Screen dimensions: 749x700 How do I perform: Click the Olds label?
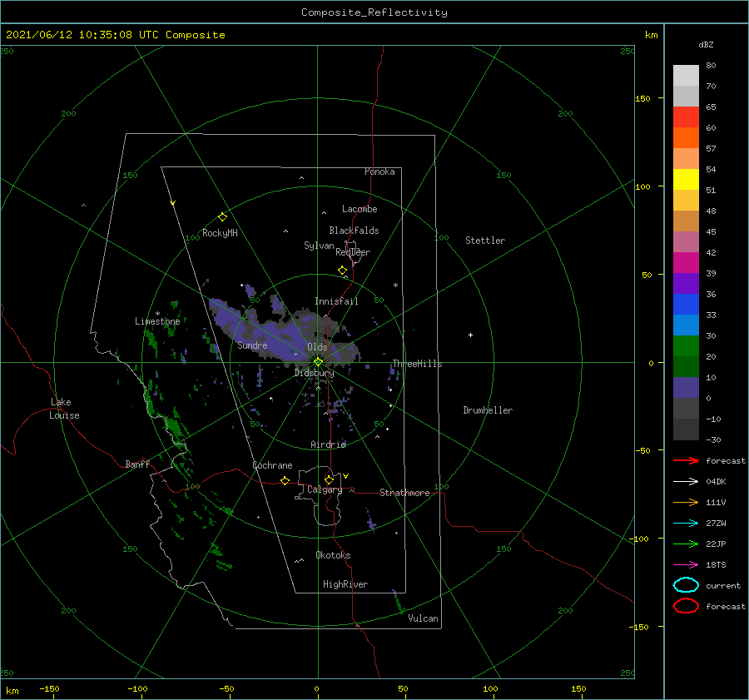[x=317, y=347]
